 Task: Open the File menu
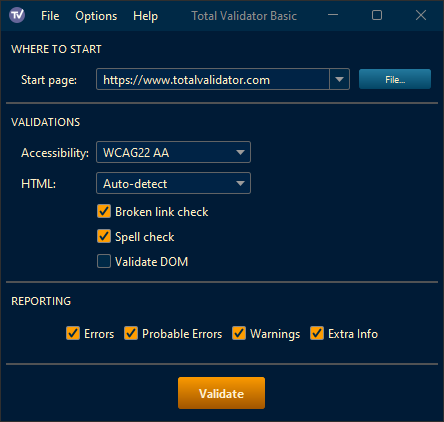[50, 16]
